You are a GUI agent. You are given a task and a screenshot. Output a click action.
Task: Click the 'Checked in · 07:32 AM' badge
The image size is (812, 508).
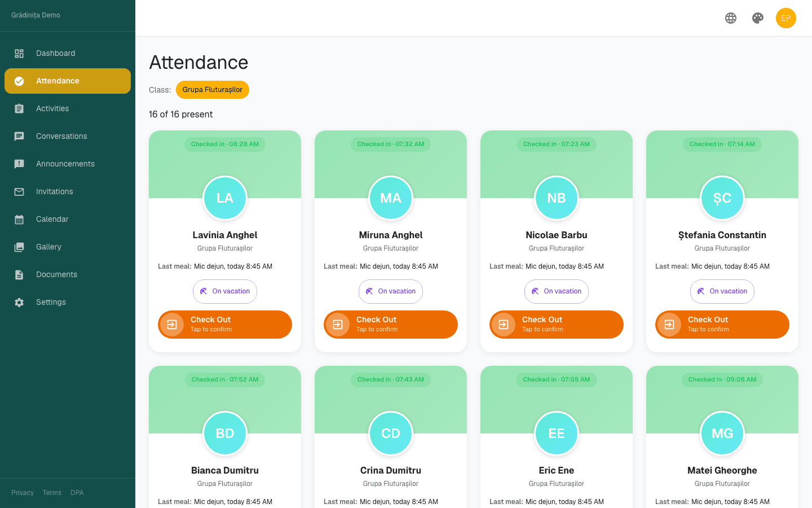coord(391,144)
